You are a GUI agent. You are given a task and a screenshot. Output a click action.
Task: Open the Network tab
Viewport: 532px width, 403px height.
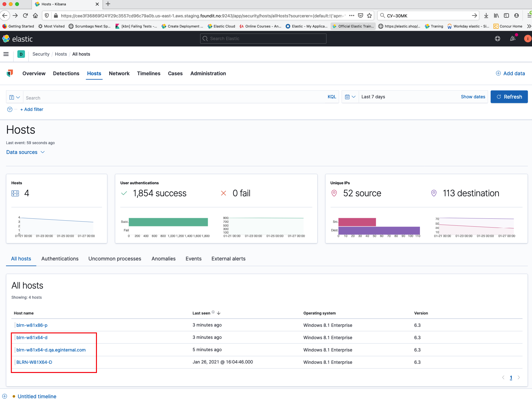[x=119, y=73]
